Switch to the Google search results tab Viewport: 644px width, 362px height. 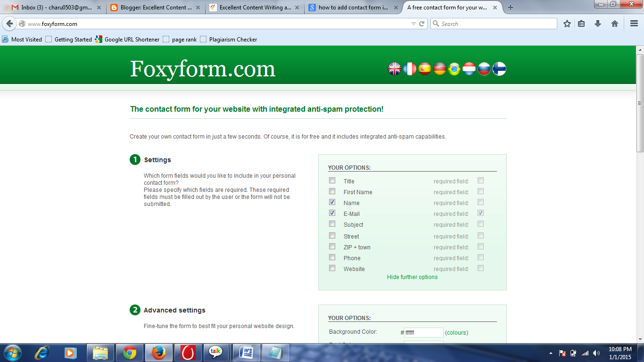(353, 8)
